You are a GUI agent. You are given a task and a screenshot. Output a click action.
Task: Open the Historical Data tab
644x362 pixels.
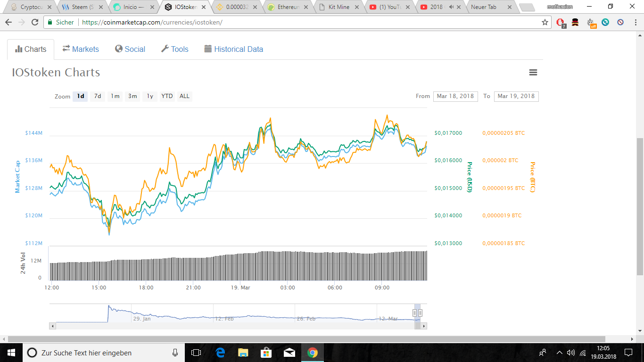point(233,49)
